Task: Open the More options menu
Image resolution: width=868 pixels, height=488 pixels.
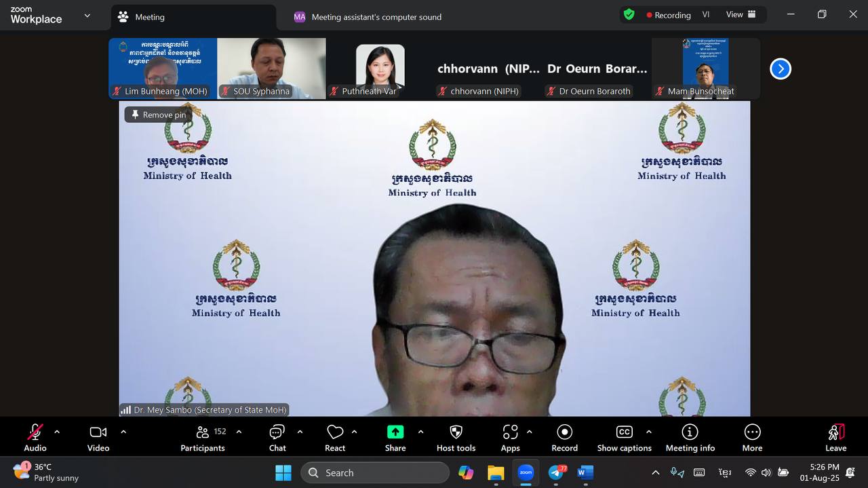Action: pyautogui.click(x=752, y=438)
